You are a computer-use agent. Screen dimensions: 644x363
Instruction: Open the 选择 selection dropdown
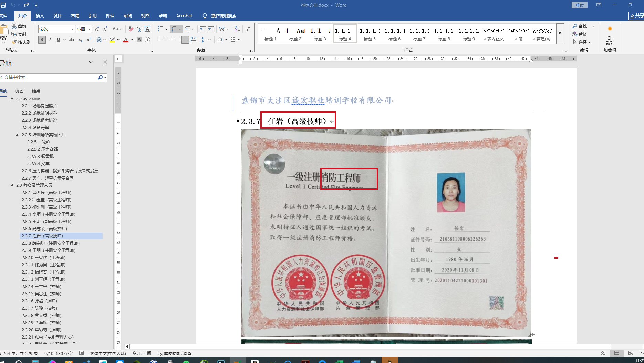pyautogui.click(x=582, y=42)
